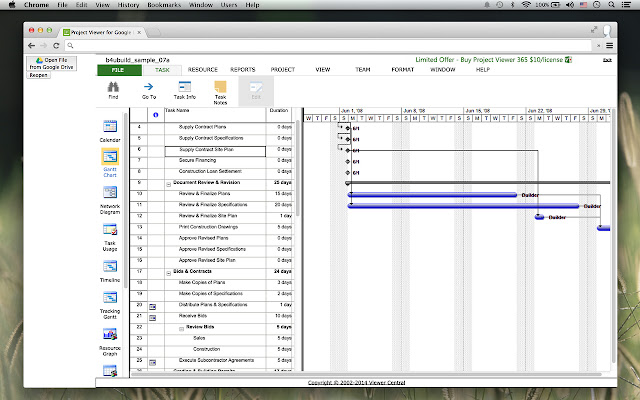The width and height of the screenshot is (640, 400).
Task: Click the browser back arrow
Action: (31, 46)
